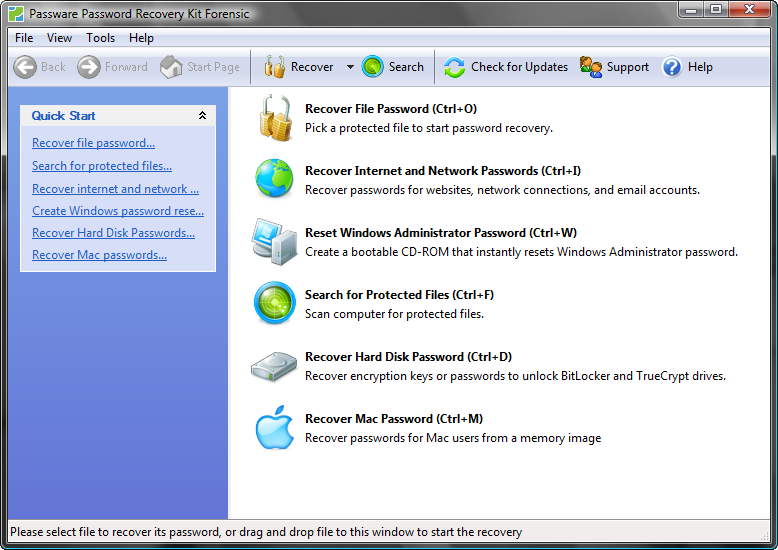Click 'Recover Hard Disk Passwords...' link
The height and width of the screenshot is (550, 778).
(113, 233)
